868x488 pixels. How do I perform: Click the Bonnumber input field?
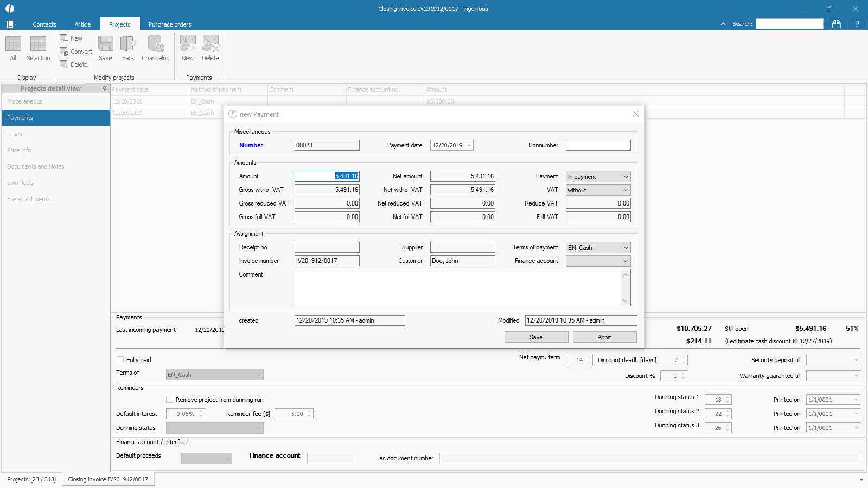598,145
